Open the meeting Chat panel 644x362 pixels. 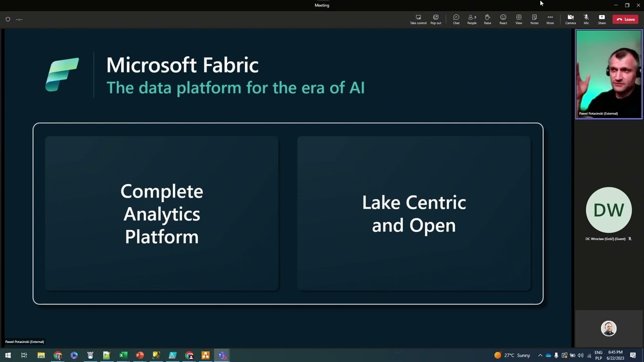click(456, 19)
